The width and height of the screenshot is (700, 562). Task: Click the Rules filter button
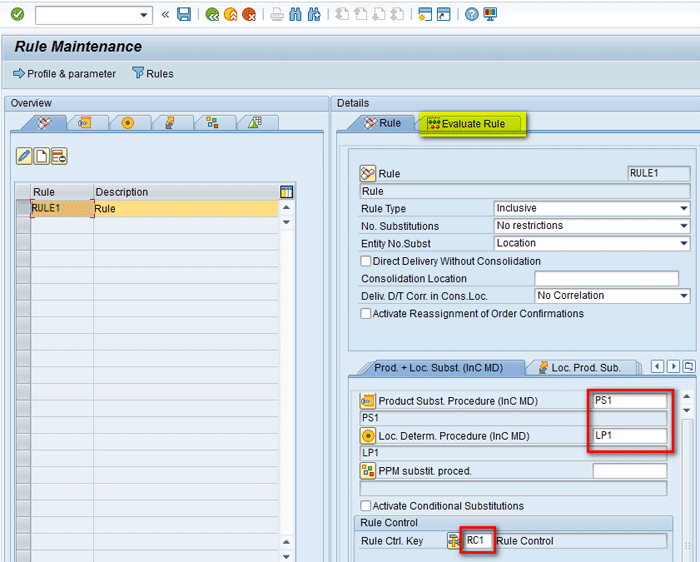point(152,74)
